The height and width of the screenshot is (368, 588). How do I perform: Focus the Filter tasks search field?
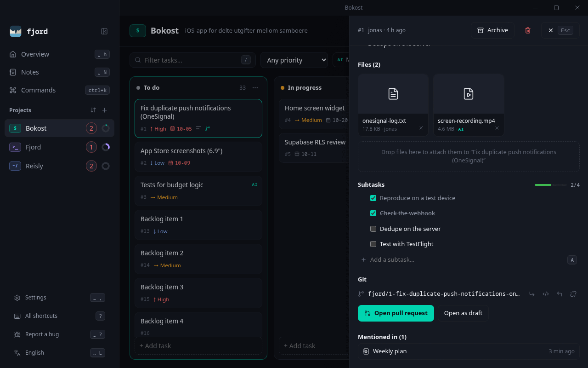coord(192,60)
